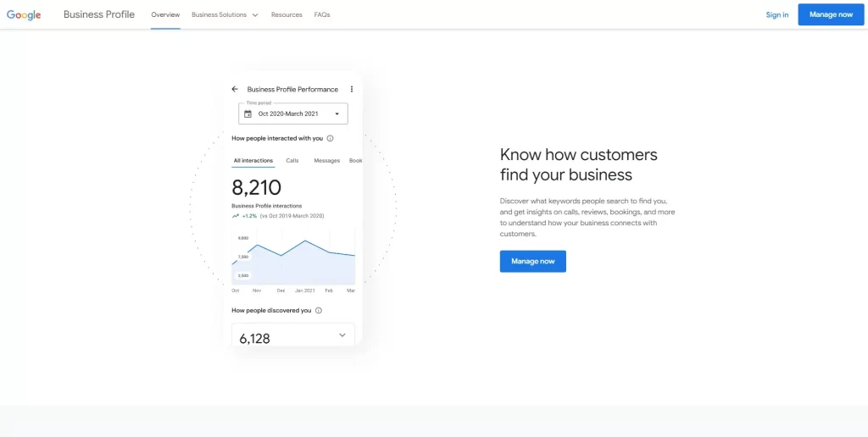The image size is (868, 437).
Task: Click the Jan 2021 axis label
Action: (304, 290)
